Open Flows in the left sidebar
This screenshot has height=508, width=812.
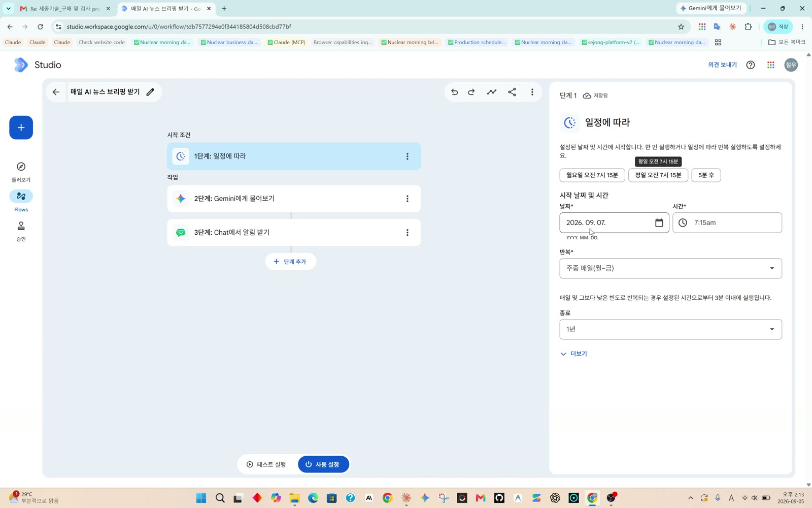[21, 201]
